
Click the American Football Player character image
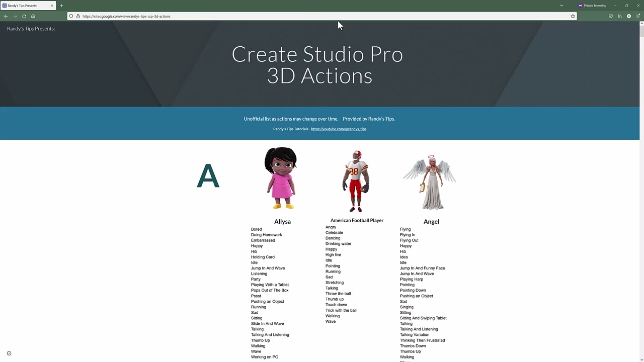(356, 181)
